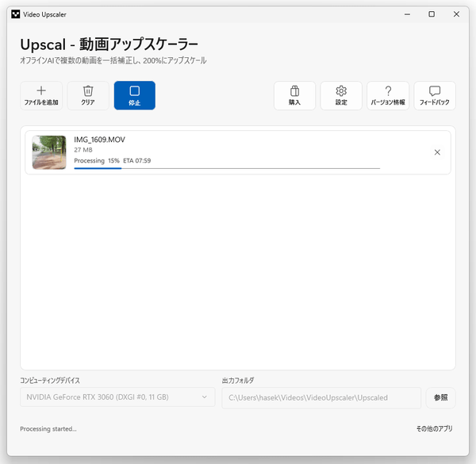
Task: Click the IMG_1609.MOV video thumbnail
Action: pos(49,152)
